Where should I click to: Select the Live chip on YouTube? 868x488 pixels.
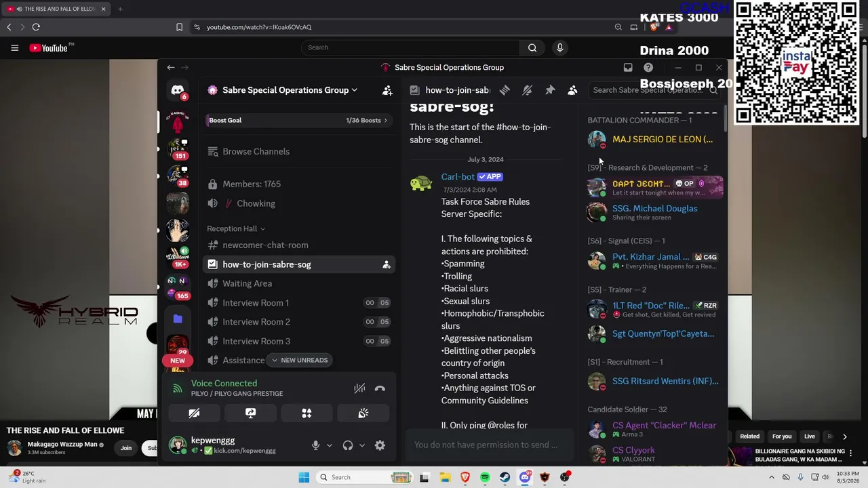point(810,436)
